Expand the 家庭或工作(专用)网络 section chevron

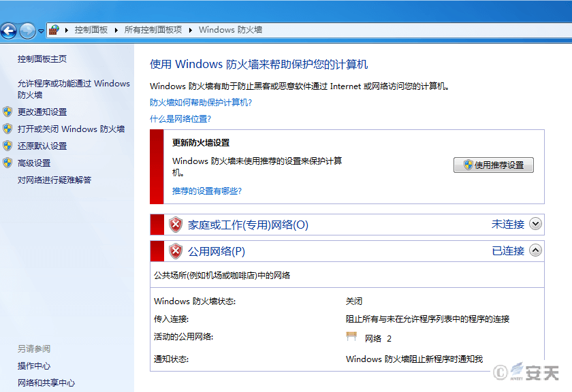click(535, 223)
